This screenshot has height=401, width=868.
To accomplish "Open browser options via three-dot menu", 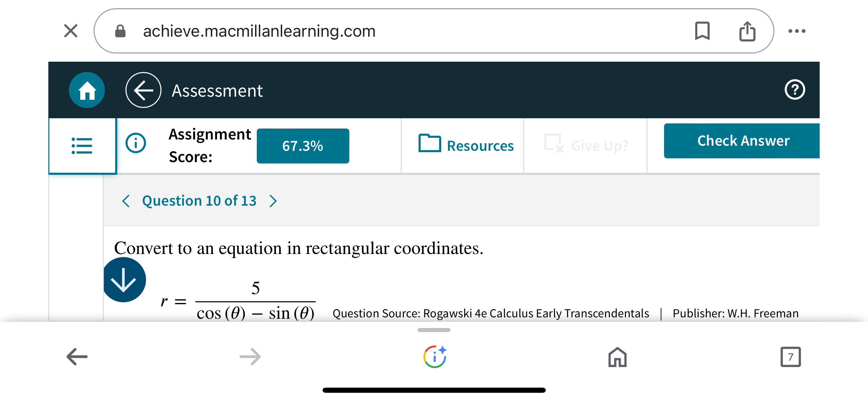I will tap(796, 31).
